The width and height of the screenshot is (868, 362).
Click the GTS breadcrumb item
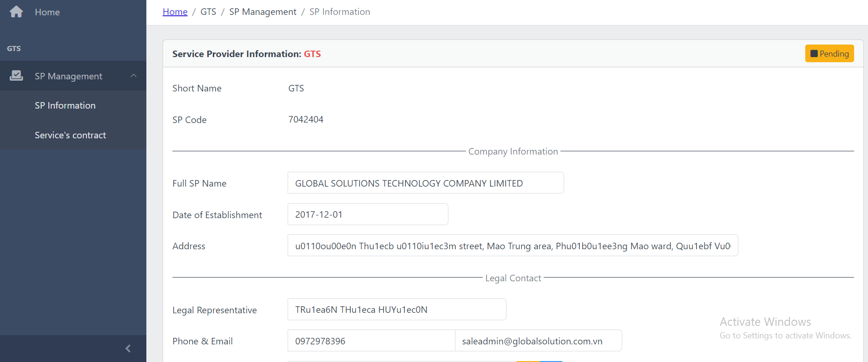pyautogui.click(x=208, y=12)
